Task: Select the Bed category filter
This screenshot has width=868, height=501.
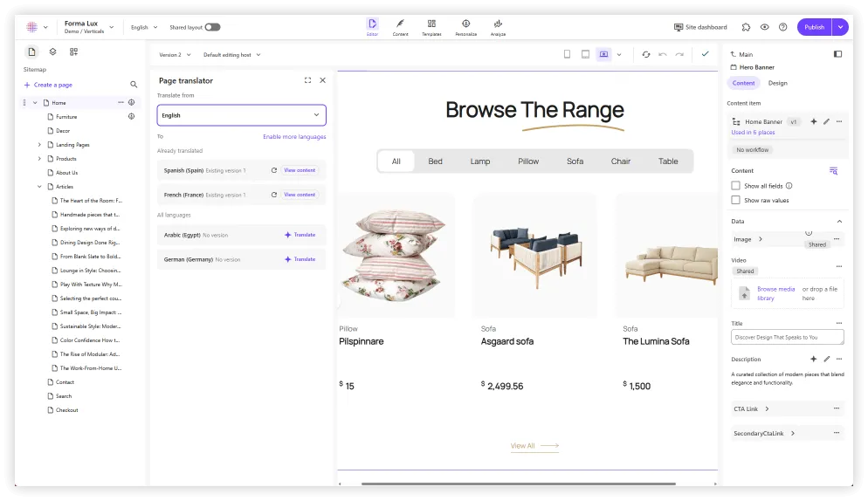Action: coord(435,161)
